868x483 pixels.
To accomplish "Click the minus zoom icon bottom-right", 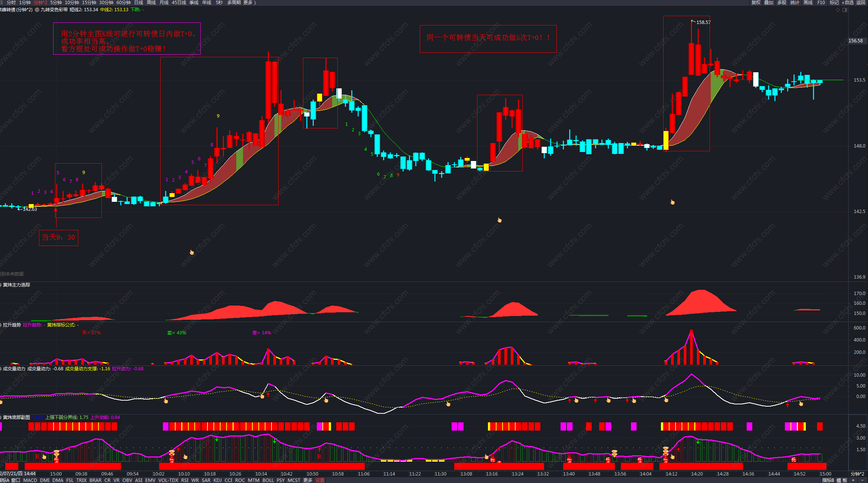I will coord(862,480).
